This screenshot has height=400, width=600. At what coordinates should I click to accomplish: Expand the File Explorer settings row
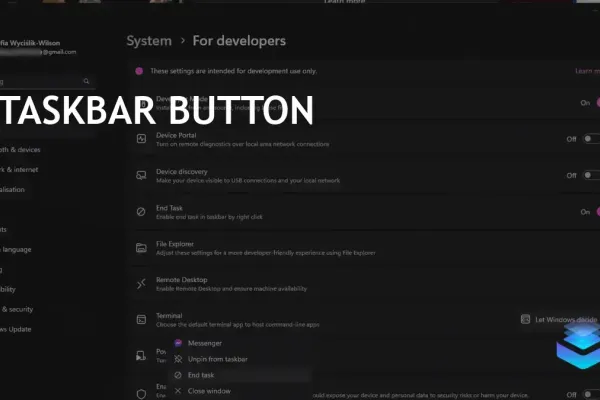[x=366, y=248]
